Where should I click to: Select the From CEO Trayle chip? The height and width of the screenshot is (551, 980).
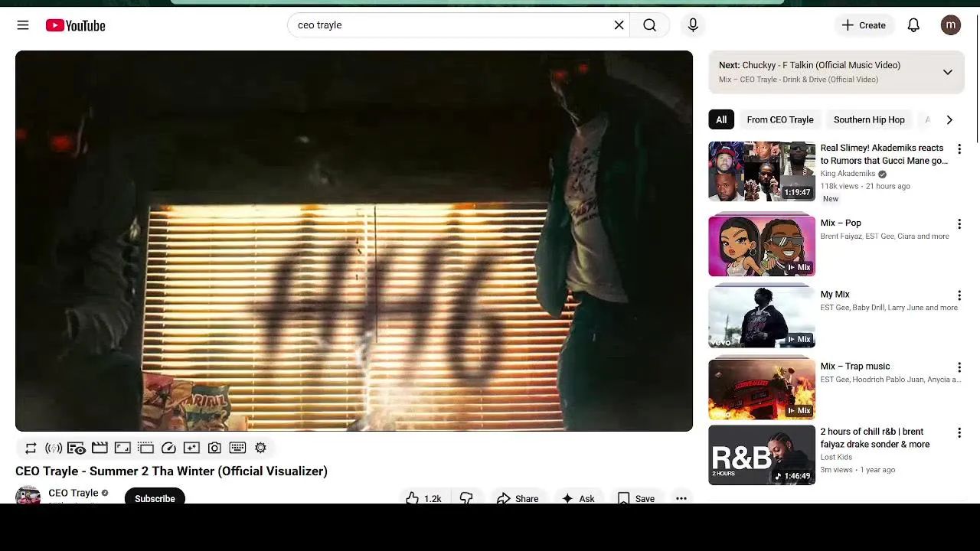coord(780,119)
